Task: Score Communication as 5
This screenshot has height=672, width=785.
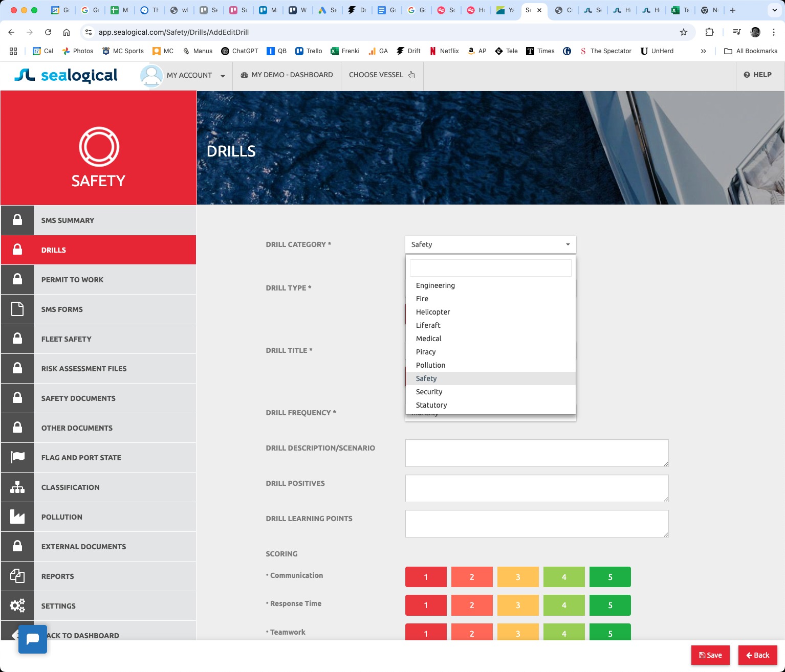Action: pos(610,577)
